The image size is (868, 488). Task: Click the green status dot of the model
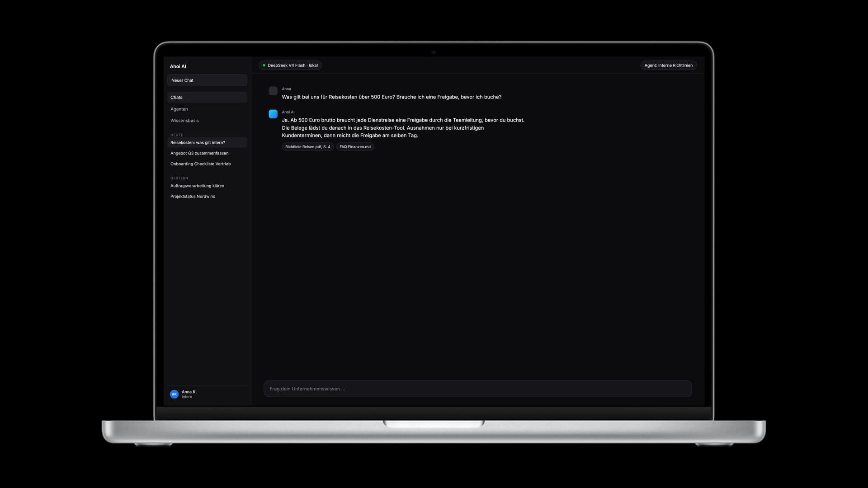tap(264, 66)
